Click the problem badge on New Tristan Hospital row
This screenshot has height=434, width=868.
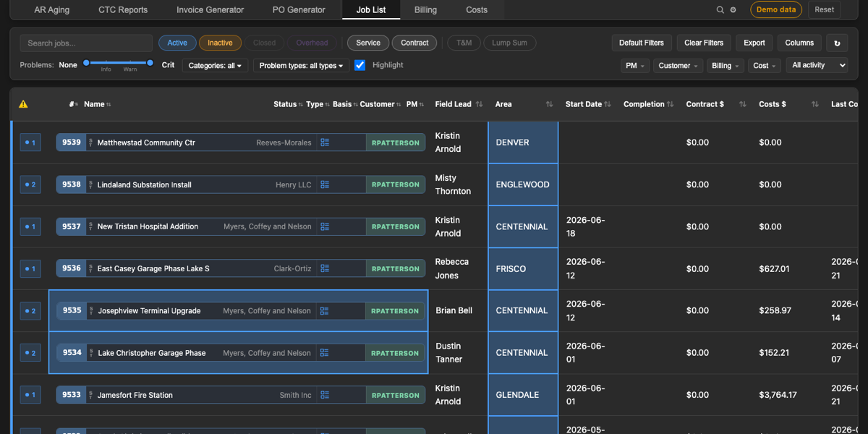click(x=30, y=226)
